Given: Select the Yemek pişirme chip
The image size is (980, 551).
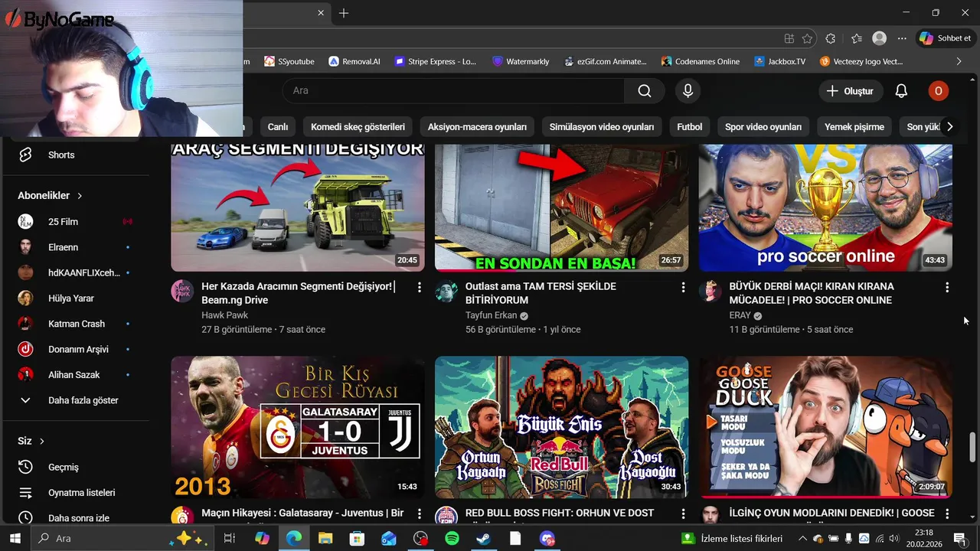Looking at the screenshot, I should coord(854,127).
